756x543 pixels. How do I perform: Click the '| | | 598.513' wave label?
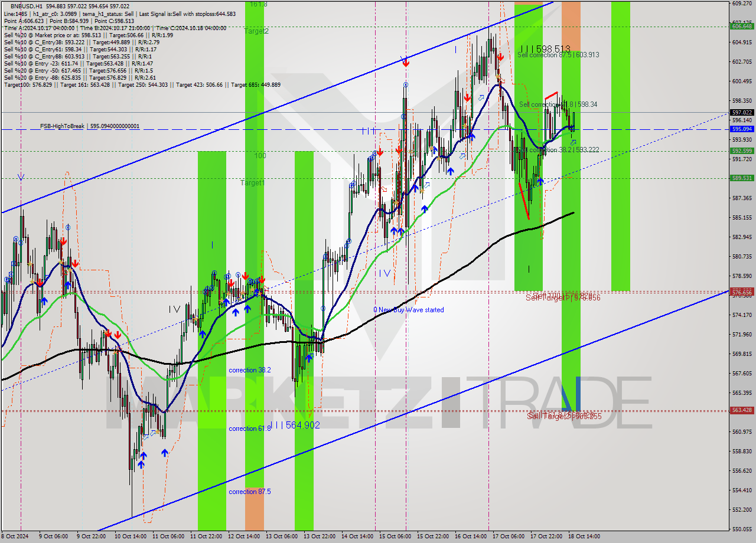point(546,49)
